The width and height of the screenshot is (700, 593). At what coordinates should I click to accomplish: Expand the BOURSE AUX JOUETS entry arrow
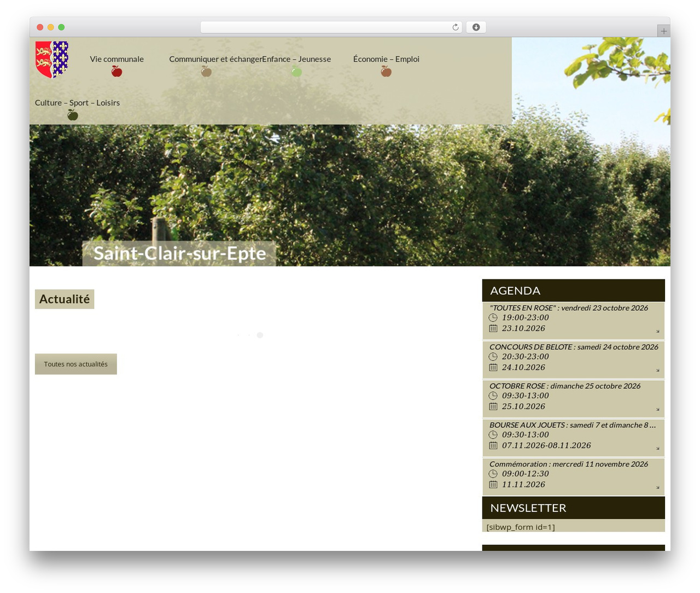[x=657, y=448]
